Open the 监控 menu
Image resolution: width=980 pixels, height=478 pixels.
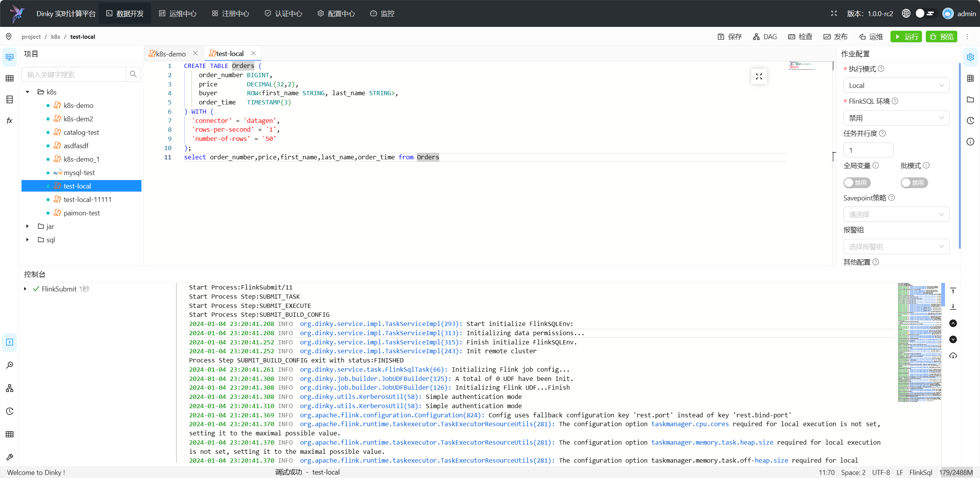(x=382, y=13)
